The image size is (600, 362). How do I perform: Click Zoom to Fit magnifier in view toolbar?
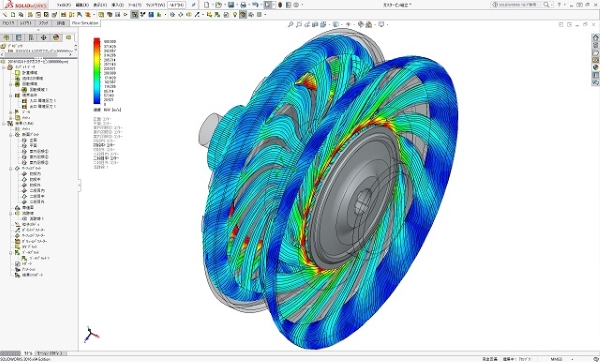[x=290, y=24]
